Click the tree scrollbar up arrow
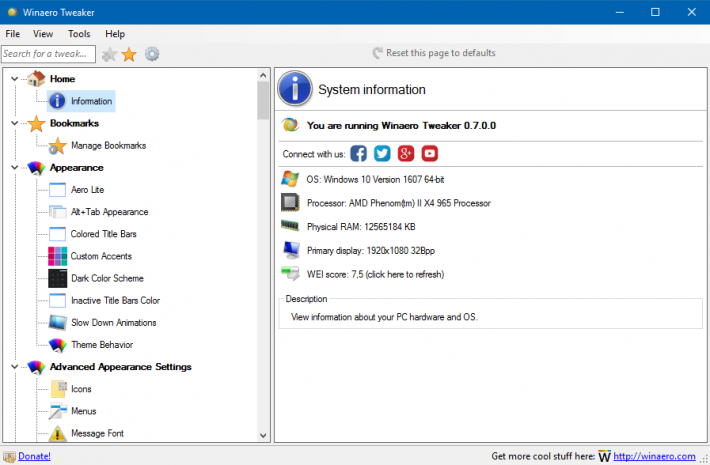 point(263,75)
